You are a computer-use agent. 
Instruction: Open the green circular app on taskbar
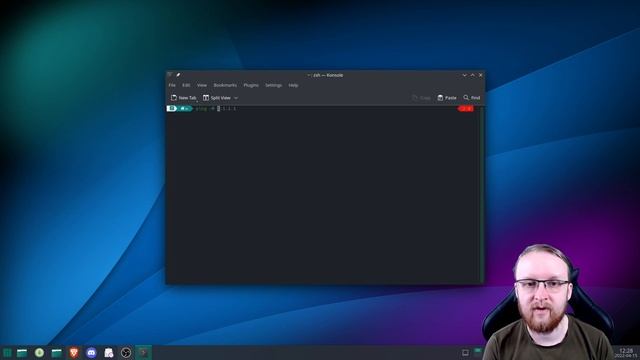coord(39,353)
